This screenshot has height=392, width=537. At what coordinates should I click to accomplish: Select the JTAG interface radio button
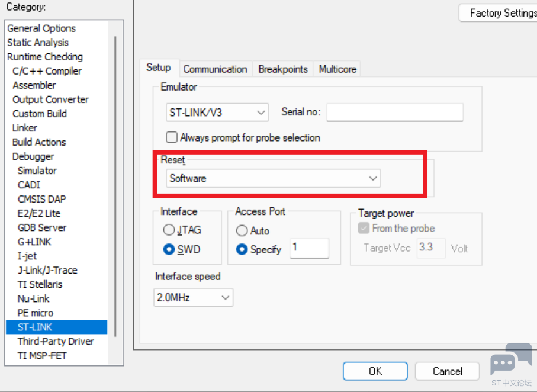pyautogui.click(x=169, y=230)
